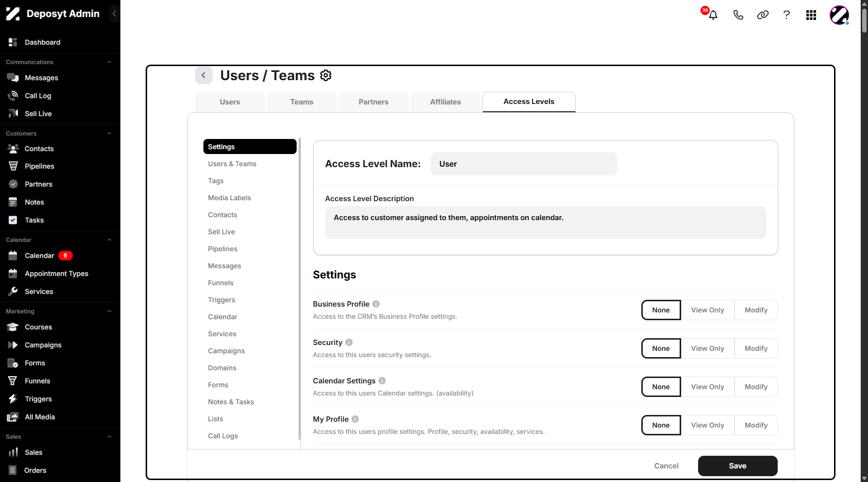The height and width of the screenshot is (482, 868).
Task: Click the link chain icon in header
Action: tap(763, 15)
